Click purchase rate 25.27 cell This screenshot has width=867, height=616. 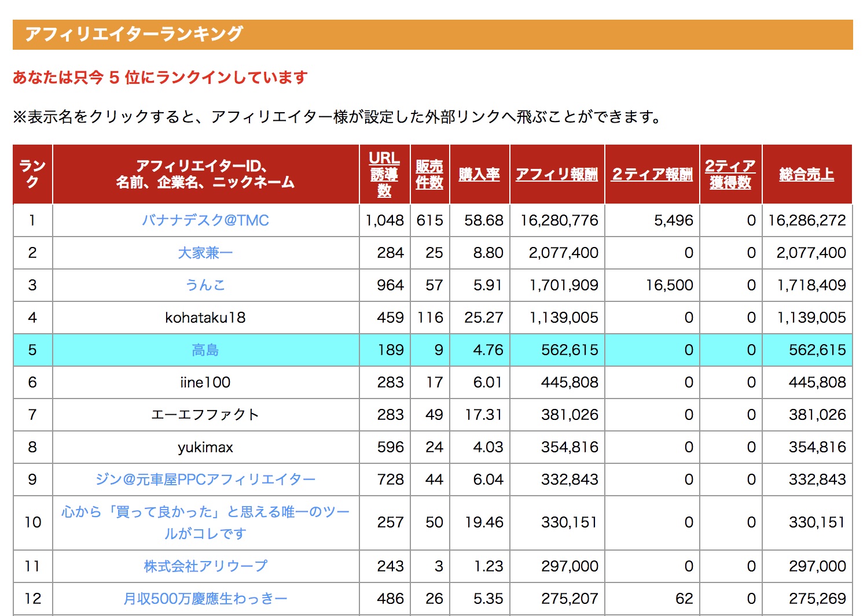[479, 318]
